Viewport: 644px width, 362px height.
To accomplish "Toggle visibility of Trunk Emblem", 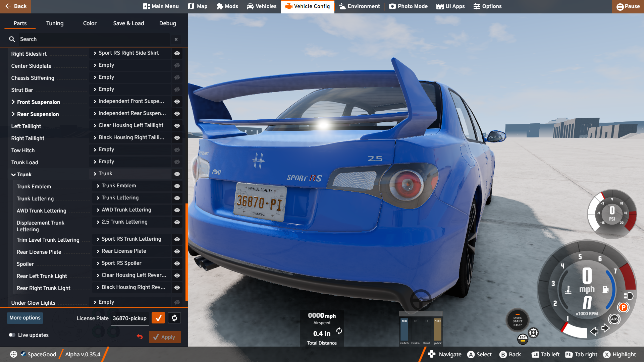I will coord(177,186).
